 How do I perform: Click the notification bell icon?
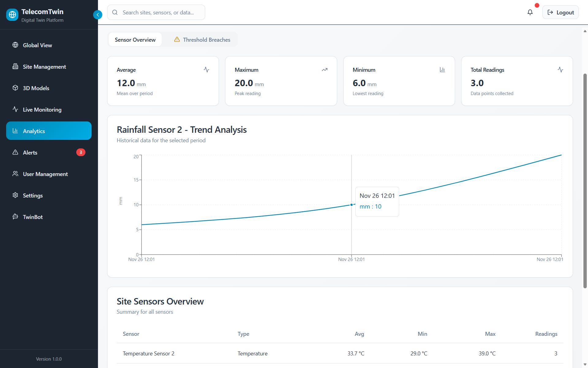click(x=530, y=12)
